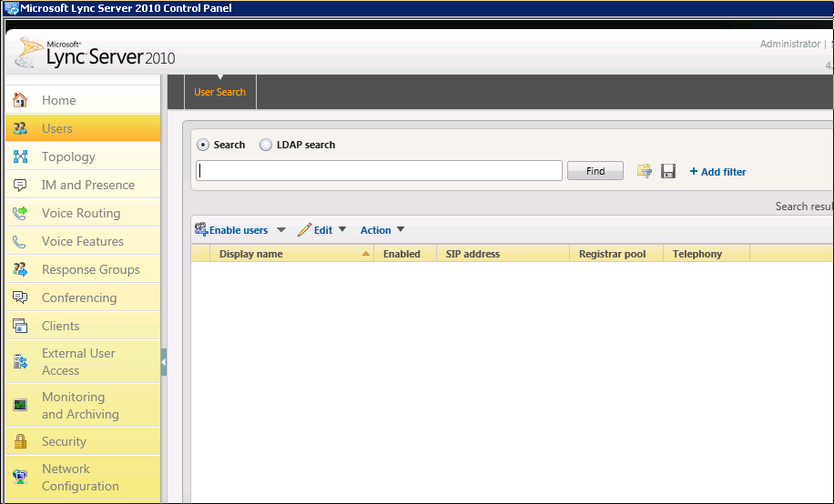
Task: Open the Monitoring and Archiving section
Action: pyautogui.click(x=83, y=405)
